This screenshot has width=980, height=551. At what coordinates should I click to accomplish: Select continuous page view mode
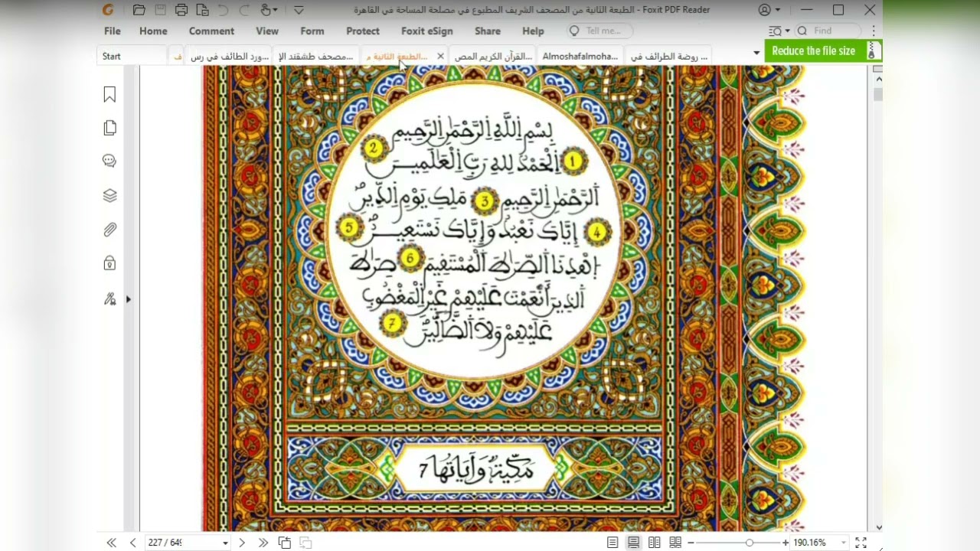tap(633, 543)
